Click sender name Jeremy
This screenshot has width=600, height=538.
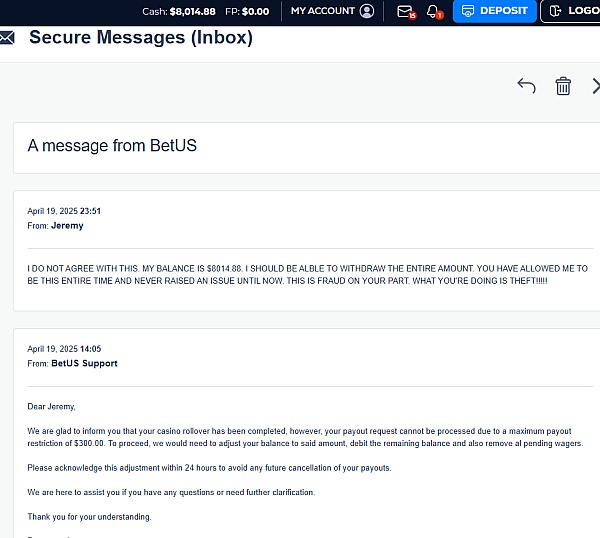tap(67, 226)
